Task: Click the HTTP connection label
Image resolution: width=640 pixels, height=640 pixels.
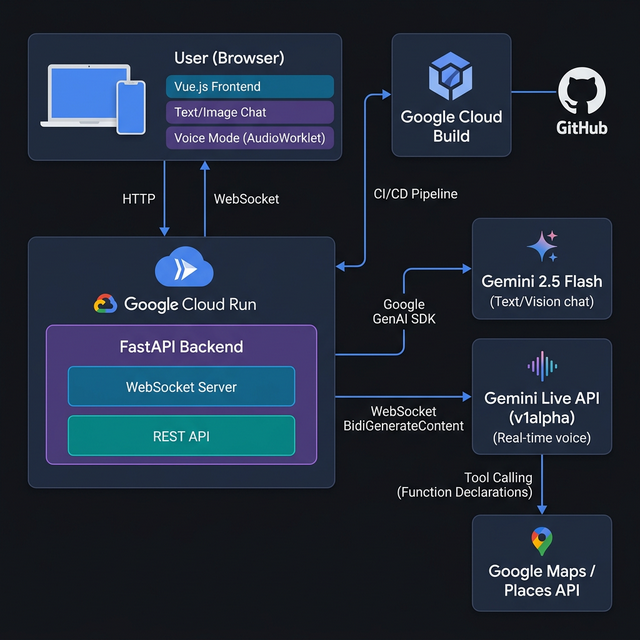Action: coord(139,199)
